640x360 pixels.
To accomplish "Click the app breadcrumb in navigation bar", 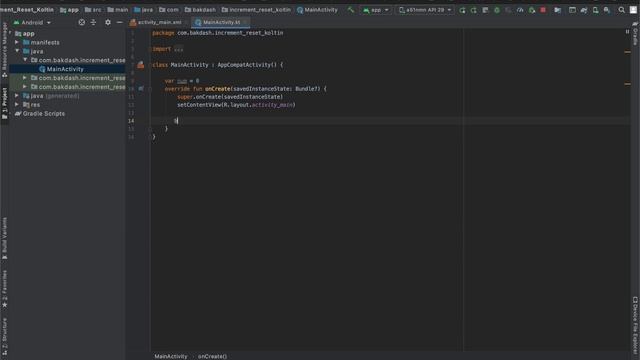I will coord(69,10).
